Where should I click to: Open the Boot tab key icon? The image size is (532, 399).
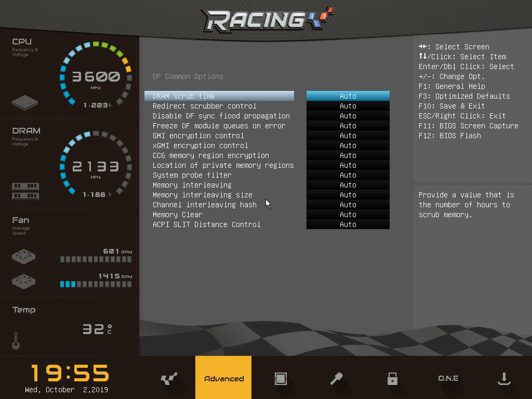coord(336,378)
